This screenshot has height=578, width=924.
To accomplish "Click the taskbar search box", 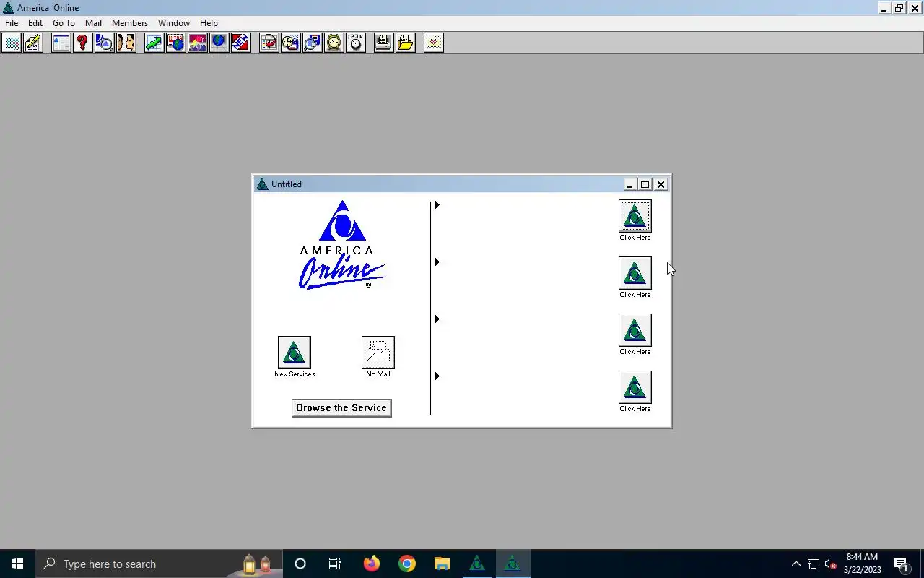I will [x=159, y=564].
